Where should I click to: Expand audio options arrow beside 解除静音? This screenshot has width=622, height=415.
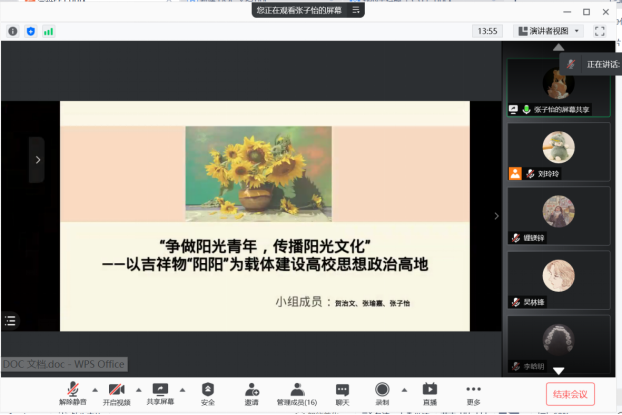[x=94, y=389]
